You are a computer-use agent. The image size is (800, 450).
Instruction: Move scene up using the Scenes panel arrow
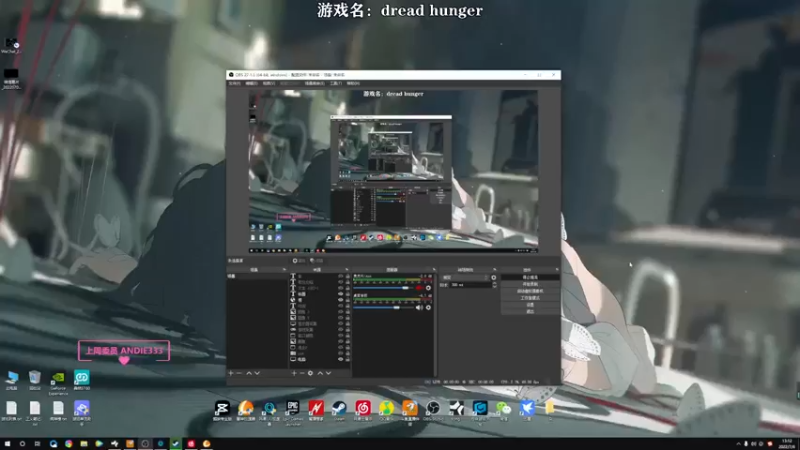tap(249, 373)
